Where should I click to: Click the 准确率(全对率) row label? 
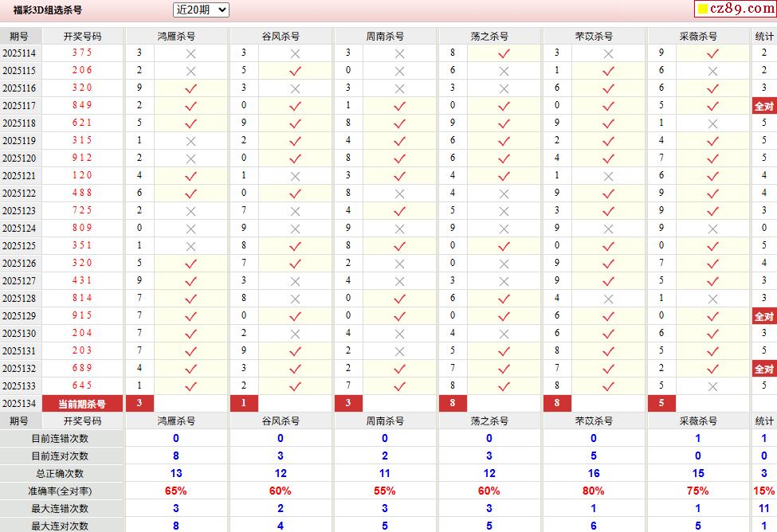60,491
